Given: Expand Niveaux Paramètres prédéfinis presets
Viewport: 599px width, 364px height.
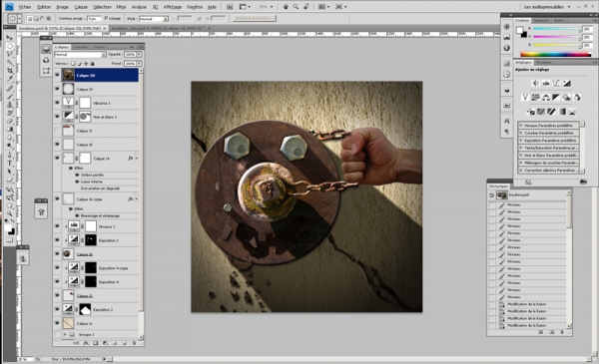Looking at the screenshot, I should (521, 125).
